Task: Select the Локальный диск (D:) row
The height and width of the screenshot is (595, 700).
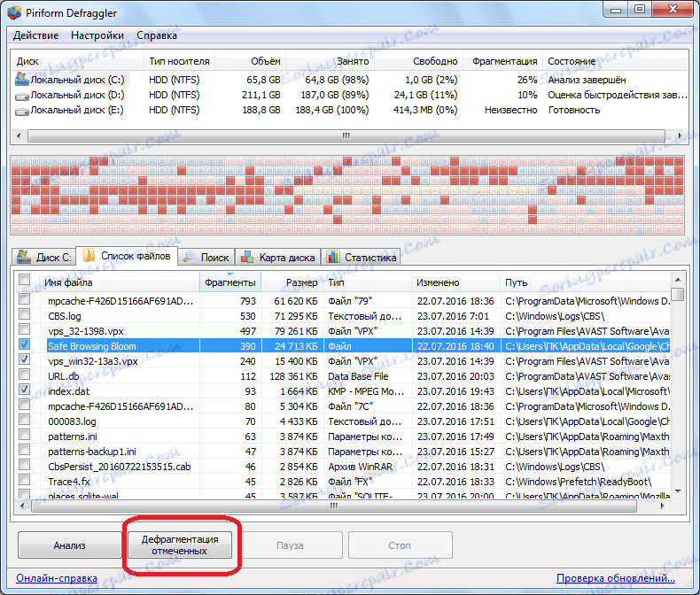Action: click(351, 95)
